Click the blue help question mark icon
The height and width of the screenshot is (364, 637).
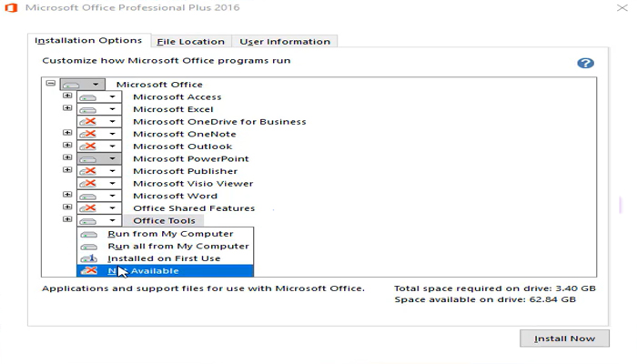tap(585, 63)
